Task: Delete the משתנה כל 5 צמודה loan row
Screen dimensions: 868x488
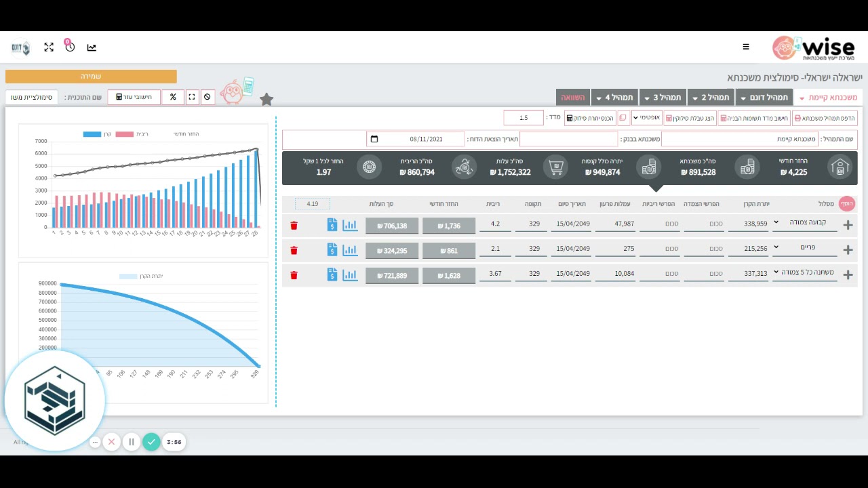Action: pyautogui.click(x=294, y=275)
